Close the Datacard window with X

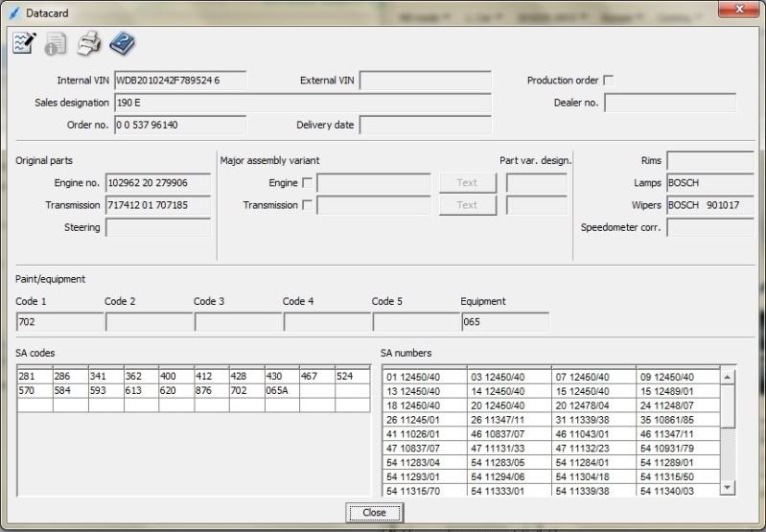pyautogui.click(x=738, y=9)
